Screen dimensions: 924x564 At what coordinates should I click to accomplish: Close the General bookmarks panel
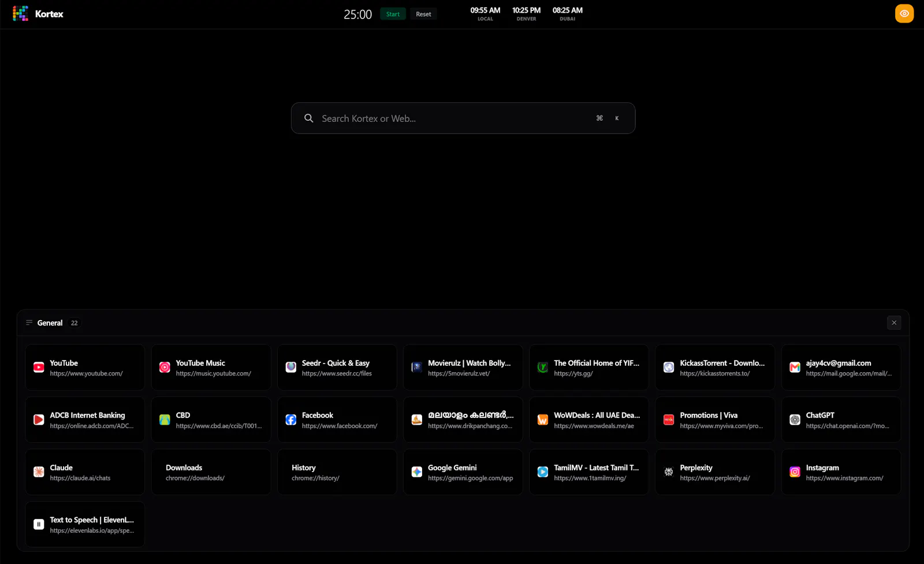click(894, 322)
